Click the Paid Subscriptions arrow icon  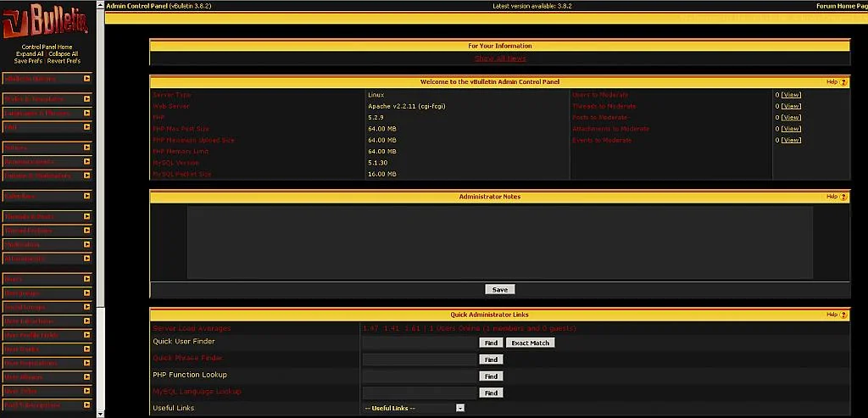click(86, 405)
